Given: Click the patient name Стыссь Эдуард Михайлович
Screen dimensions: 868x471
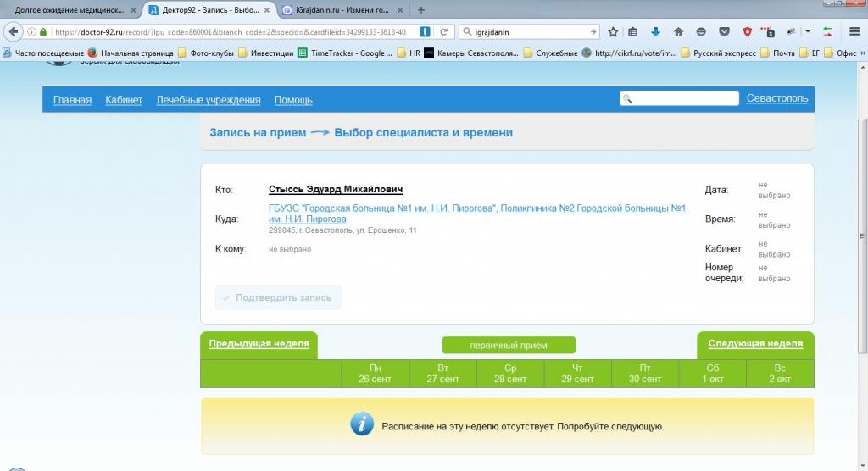Looking at the screenshot, I should pos(336,189).
